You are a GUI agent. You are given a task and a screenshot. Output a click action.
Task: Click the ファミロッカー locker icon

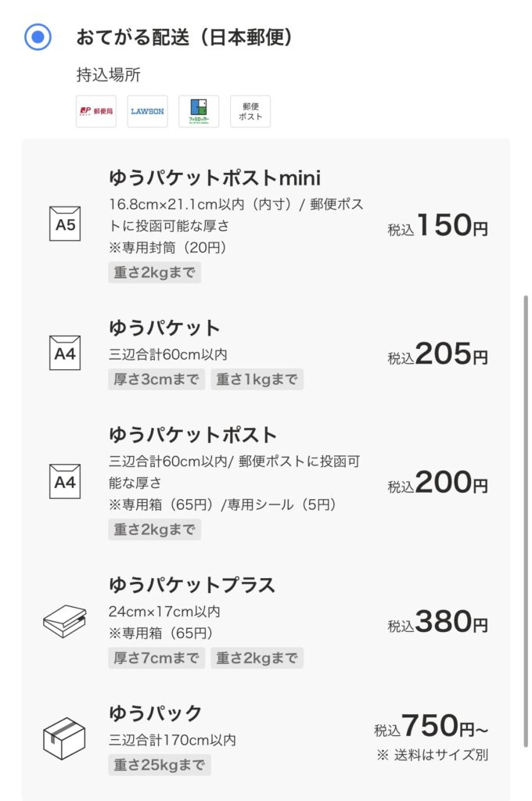[x=199, y=111]
